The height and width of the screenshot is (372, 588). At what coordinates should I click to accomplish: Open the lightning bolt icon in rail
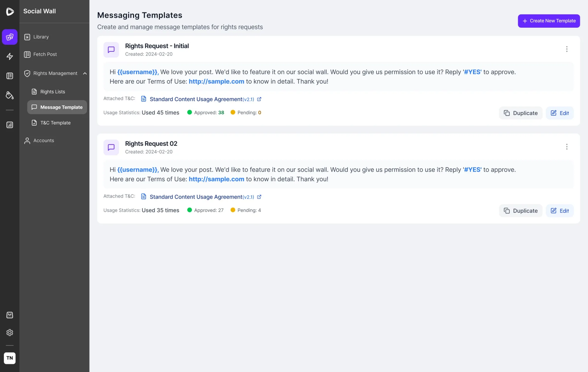click(x=10, y=56)
